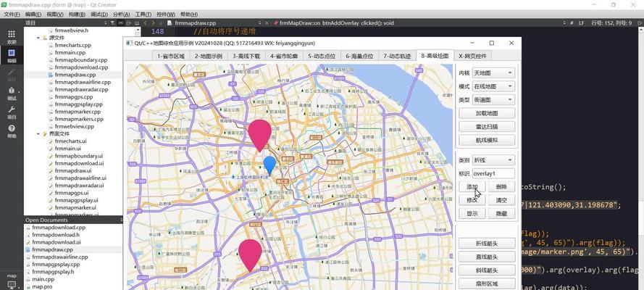
Task: Switch to the 1-省市区域 tab
Action: point(171,57)
